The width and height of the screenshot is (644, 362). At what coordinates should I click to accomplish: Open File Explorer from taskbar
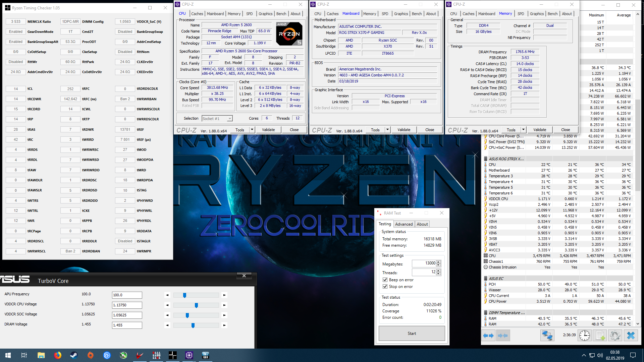[x=41, y=355]
